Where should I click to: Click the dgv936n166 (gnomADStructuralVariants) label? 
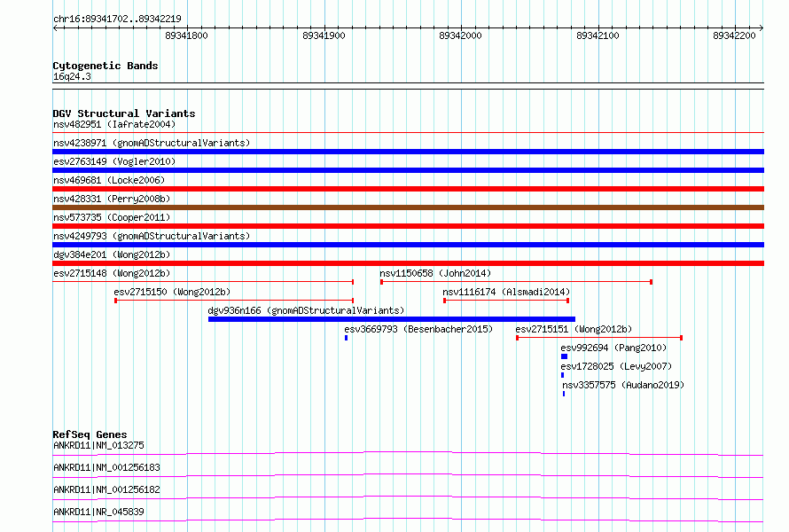pyautogui.click(x=306, y=310)
